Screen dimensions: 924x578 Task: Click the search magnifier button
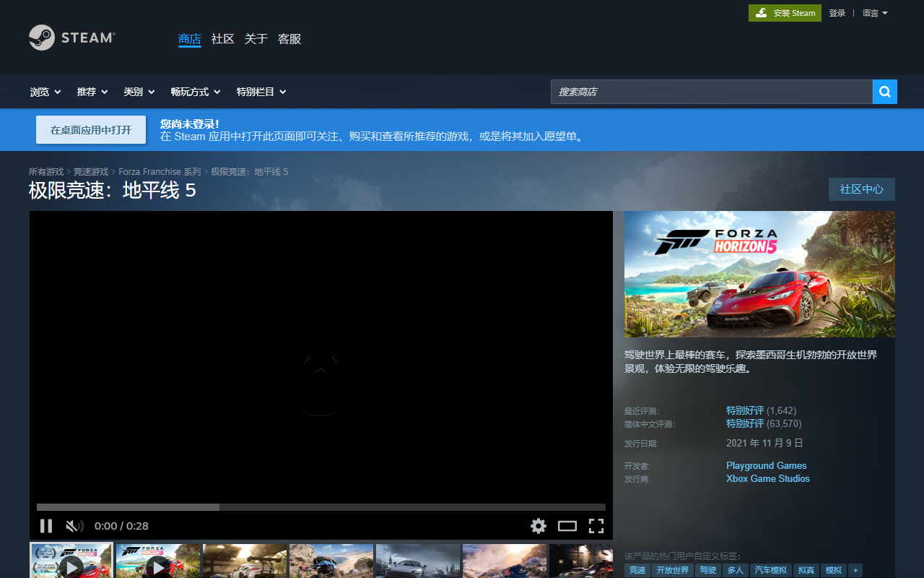pos(885,92)
